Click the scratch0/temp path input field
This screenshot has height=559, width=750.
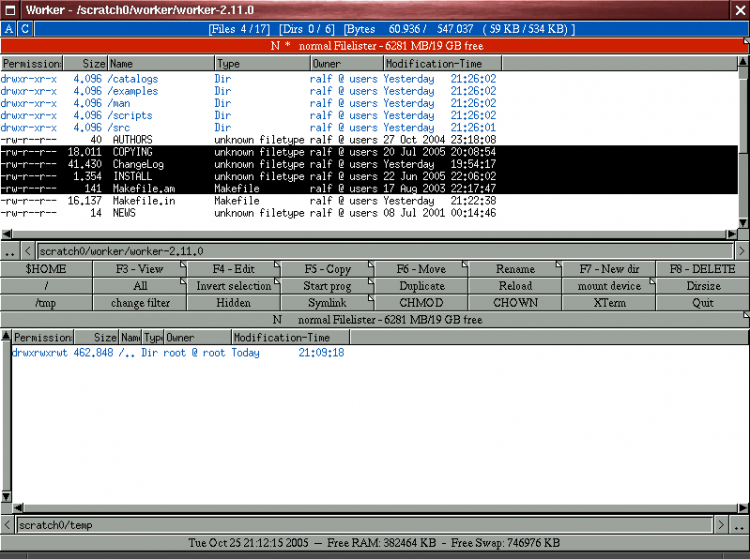coord(364,525)
